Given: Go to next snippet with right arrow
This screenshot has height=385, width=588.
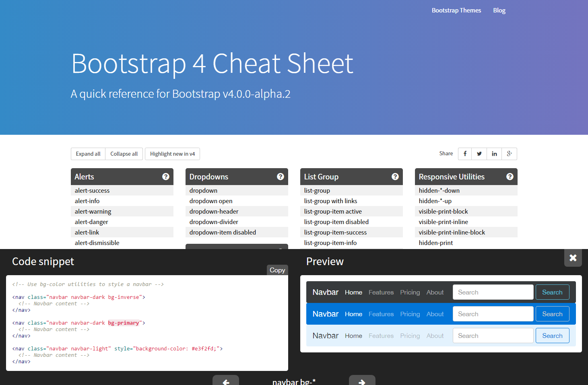Looking at the screenshot, I should (x=362, y=381).
